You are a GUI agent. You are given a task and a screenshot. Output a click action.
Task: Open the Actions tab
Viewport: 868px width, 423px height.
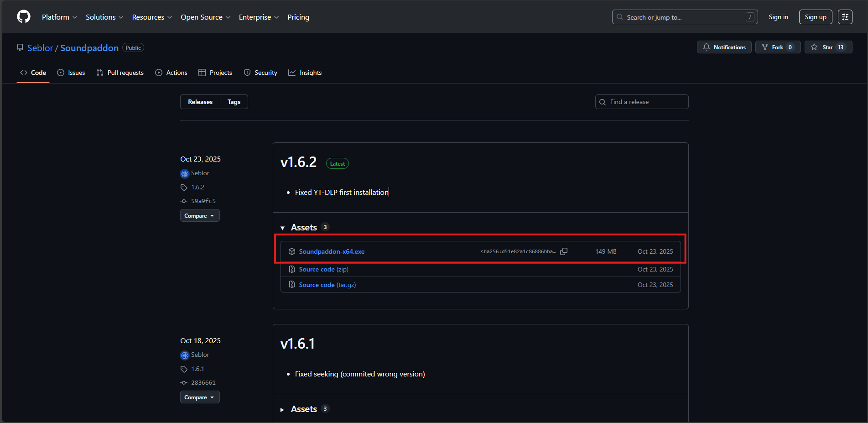[x=171, y=73]
